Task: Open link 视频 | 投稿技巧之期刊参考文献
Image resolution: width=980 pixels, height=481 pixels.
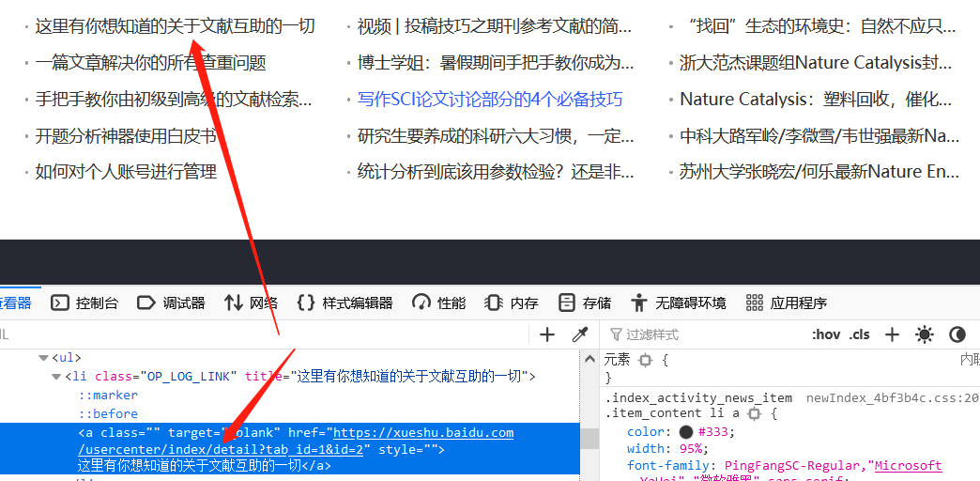Action: tap(495, 26)
